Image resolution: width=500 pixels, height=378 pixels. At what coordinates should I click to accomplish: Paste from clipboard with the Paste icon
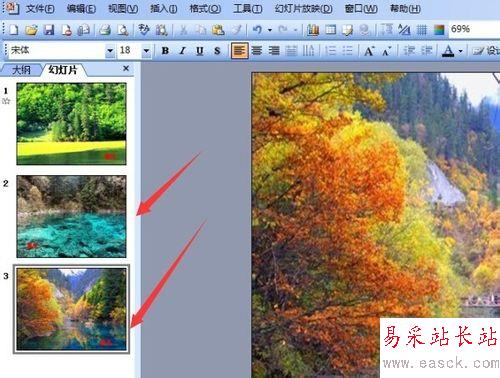[x=218, y=30]
